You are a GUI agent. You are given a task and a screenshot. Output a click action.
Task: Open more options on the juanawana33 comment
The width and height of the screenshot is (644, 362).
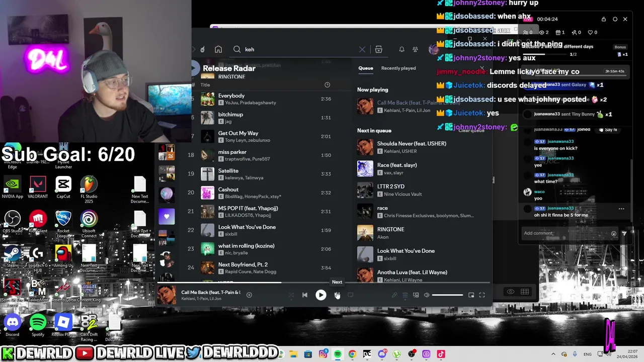621,209
